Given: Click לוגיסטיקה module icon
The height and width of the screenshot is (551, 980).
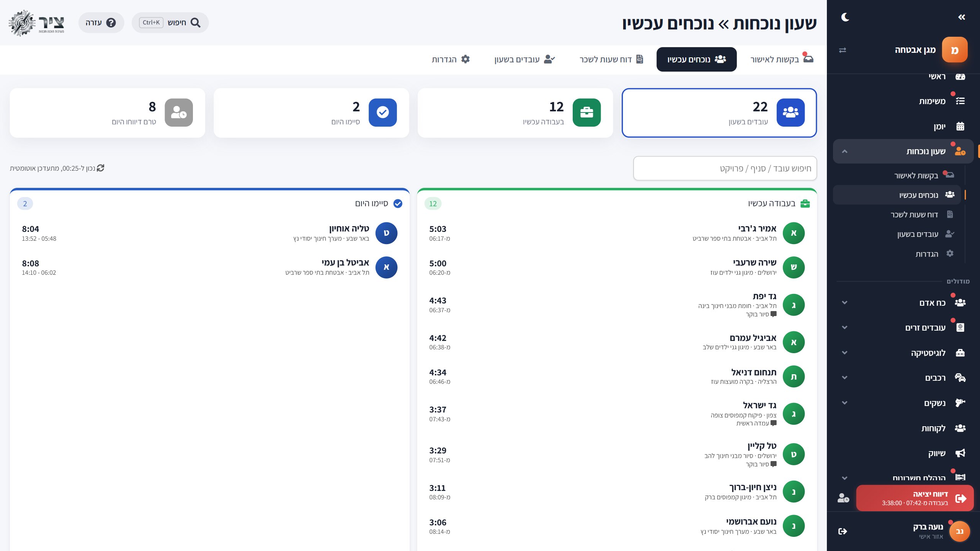Looking at the screenshot, I should [x=960, y=353].
